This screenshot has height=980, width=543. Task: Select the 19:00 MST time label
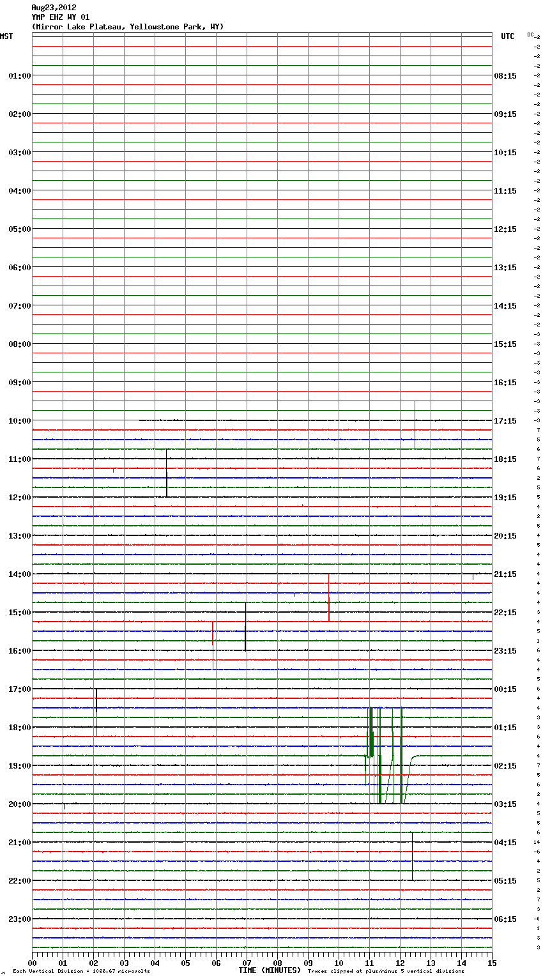coord(19,766)
